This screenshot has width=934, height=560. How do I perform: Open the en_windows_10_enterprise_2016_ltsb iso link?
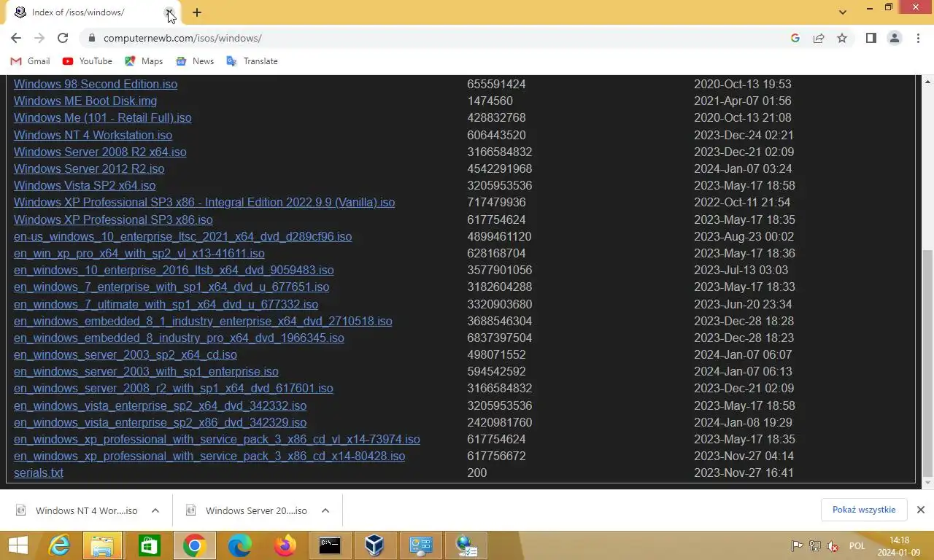coord(174,270)
